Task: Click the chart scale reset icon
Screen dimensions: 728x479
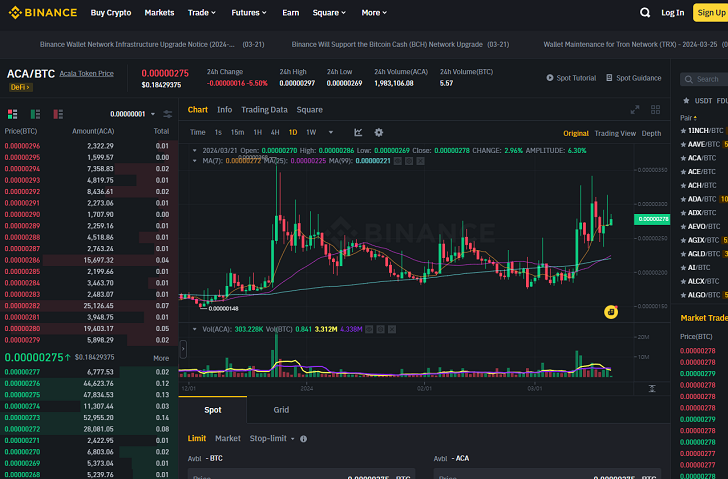Action: pos(652,388)
